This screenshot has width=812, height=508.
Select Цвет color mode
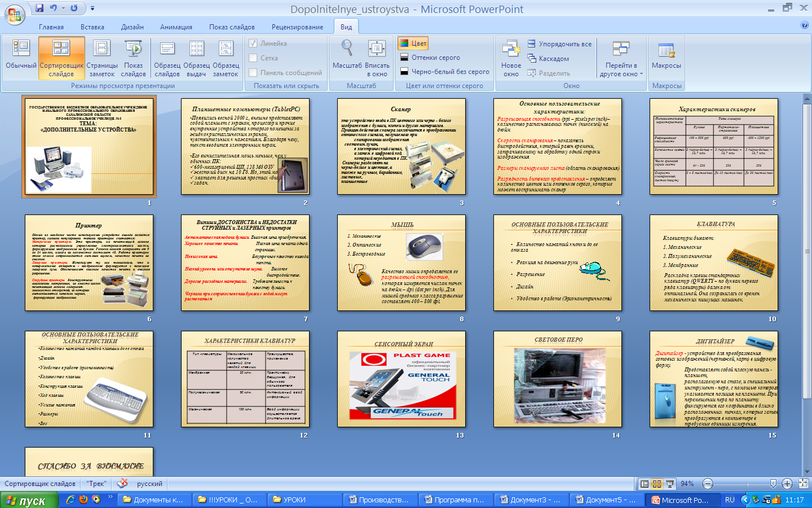click(413, 43)
